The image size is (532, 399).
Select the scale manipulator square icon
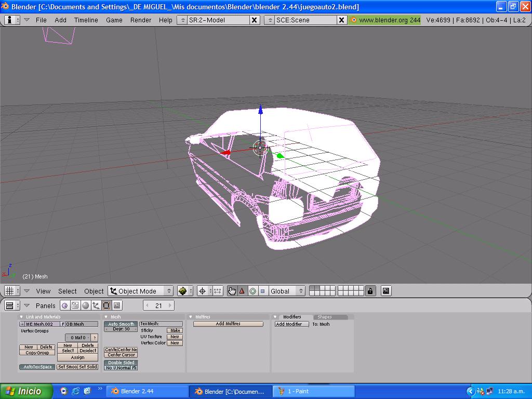click(262, 291)
